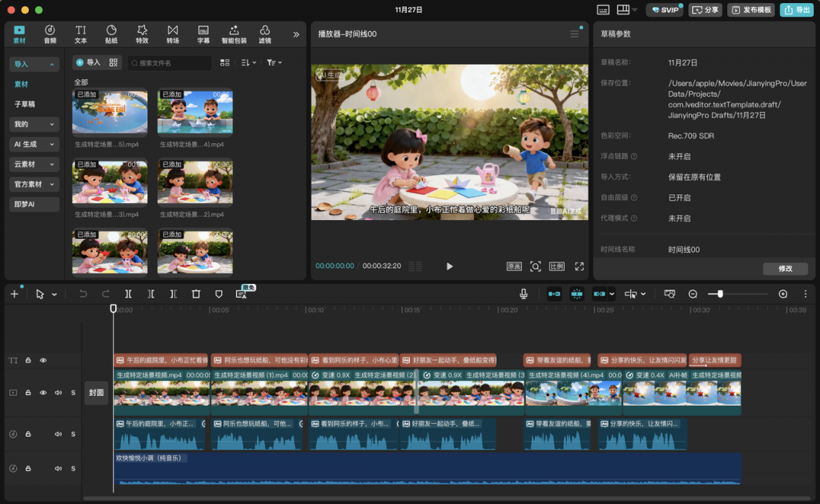Switch to the 音频 audio tab

pyautogui.click(x=50, y=34)
